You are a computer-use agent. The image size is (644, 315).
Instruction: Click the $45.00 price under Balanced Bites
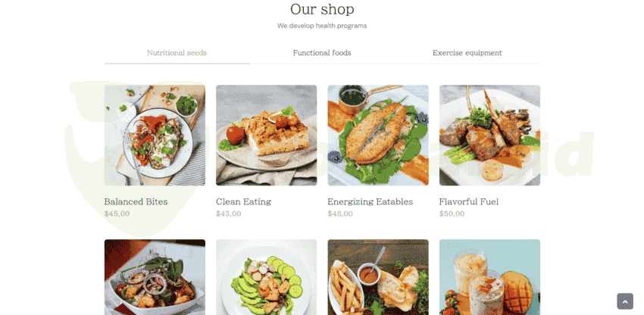tap(117, 214)
